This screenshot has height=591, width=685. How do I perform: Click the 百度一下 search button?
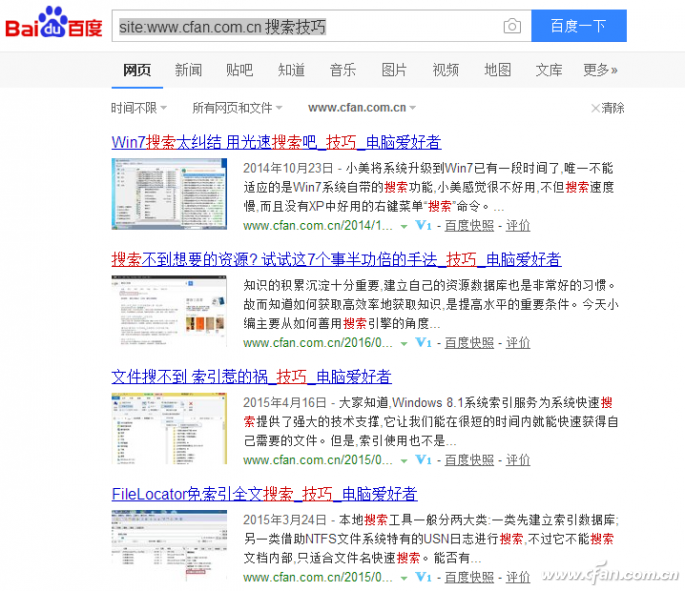(x=578, y=26)
